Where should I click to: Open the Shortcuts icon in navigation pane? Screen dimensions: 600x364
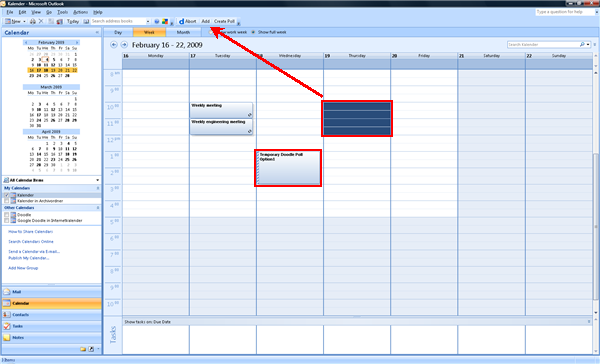pos(91,349)
